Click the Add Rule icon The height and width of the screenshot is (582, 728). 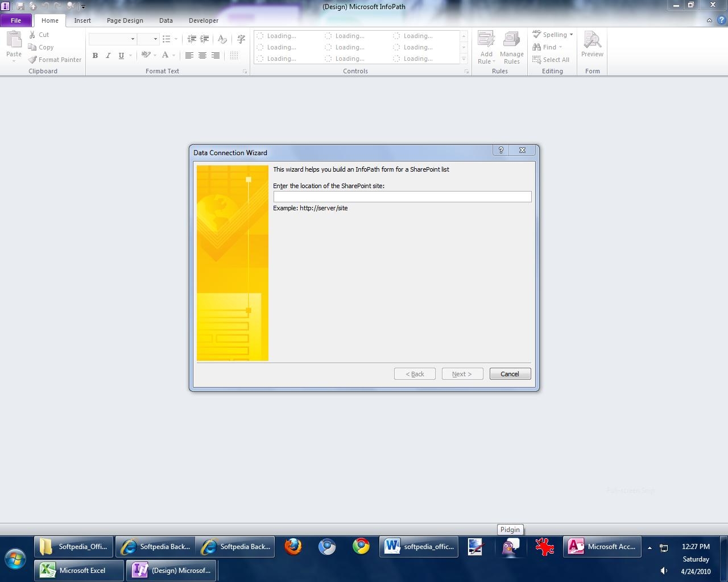(486, 40)
